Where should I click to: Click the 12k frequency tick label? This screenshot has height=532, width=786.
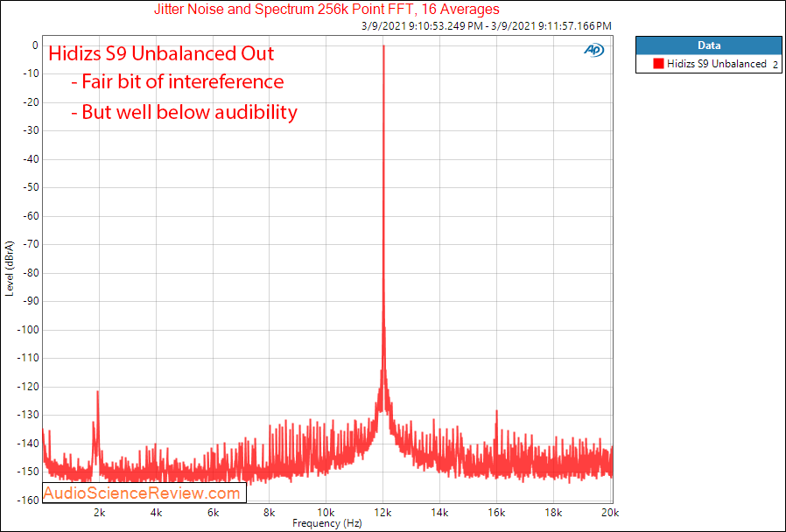pyautogui.click(x=383, y=513)
